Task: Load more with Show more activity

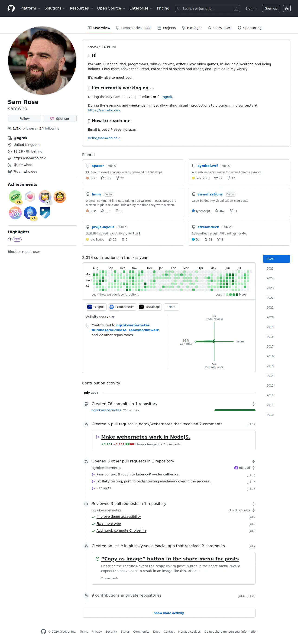Action: [x=169, y=613]
